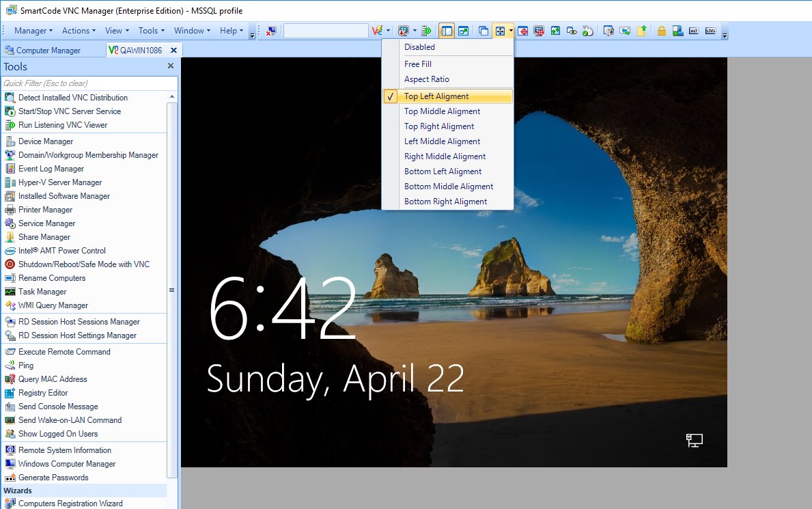Image resolution: width=812 pixels, height=509 pixels.
Task: Toggle full screen mode from the toolbar
Action: 464,31
